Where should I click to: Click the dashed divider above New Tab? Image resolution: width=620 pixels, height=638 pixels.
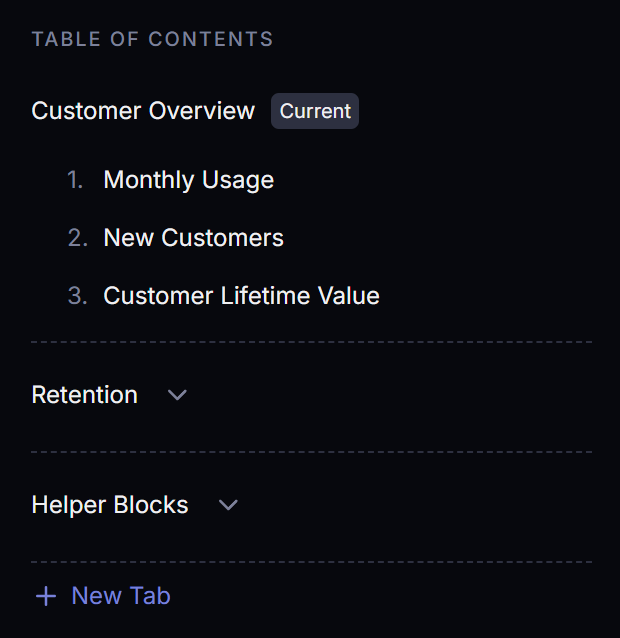311,562
